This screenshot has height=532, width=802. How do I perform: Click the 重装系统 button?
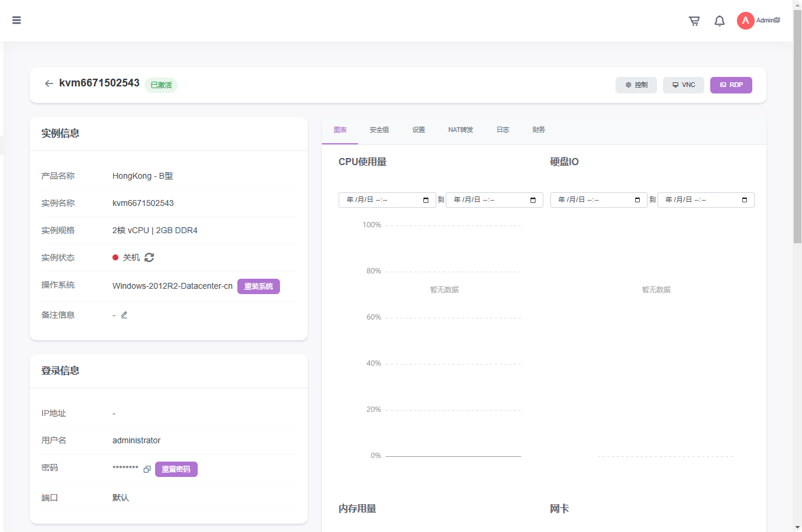click(259, 286)
